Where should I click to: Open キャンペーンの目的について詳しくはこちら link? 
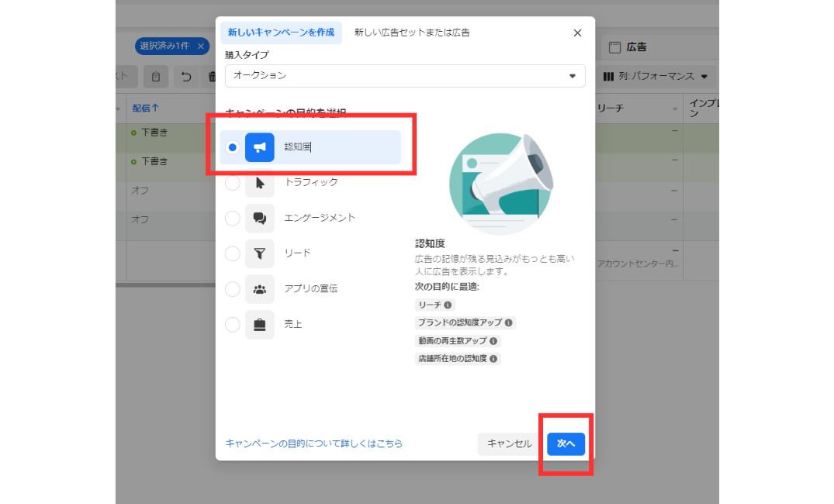313,444
